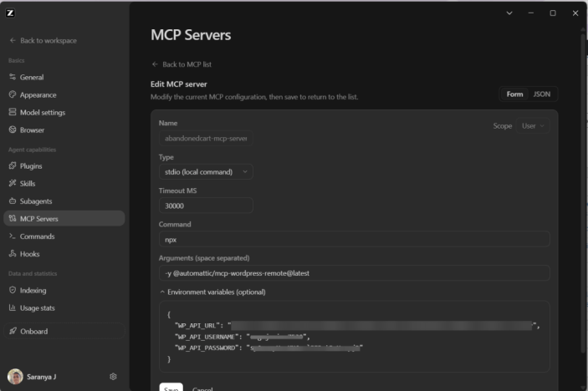
Task: Click the WP_API_URL line in environment editor
Action: [x=357, y=326]
